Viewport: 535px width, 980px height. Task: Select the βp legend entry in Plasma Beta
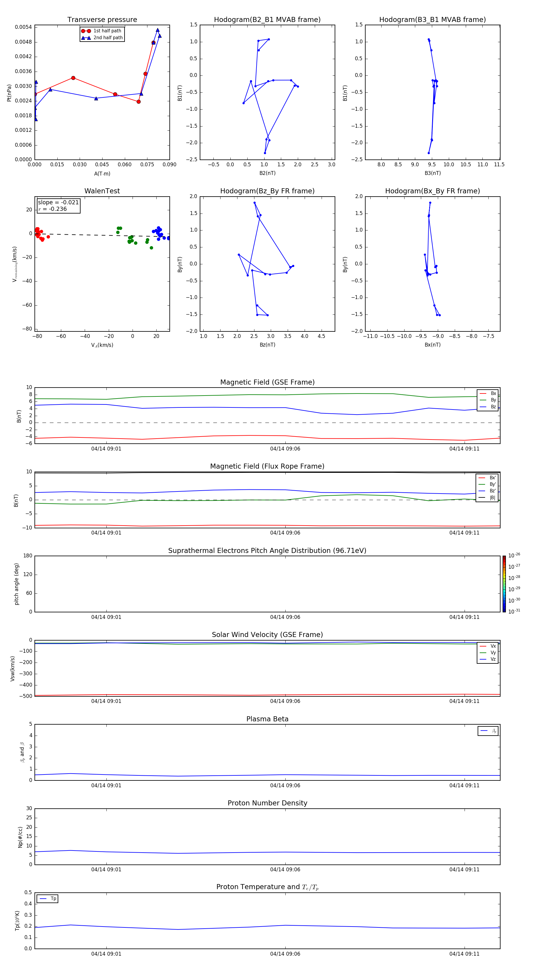click(x=488, y=731)
